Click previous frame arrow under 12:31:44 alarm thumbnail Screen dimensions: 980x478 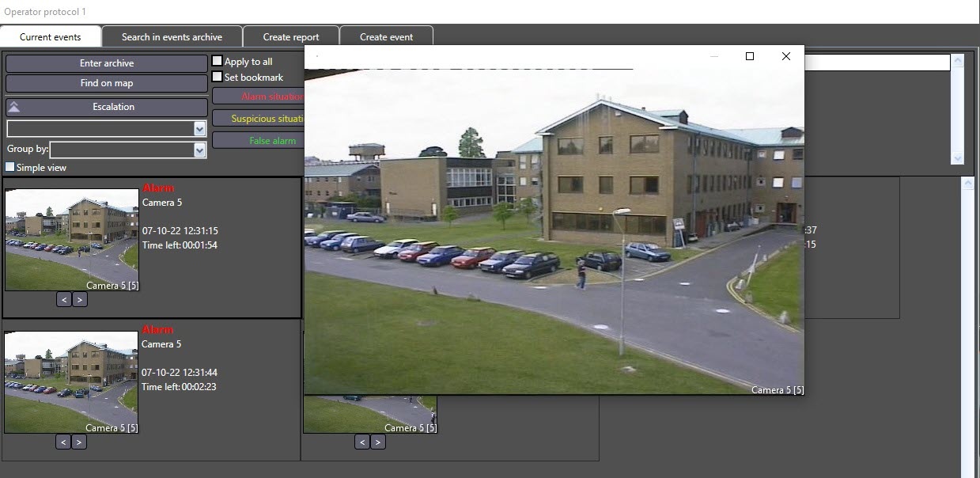[x=63, y=442]
